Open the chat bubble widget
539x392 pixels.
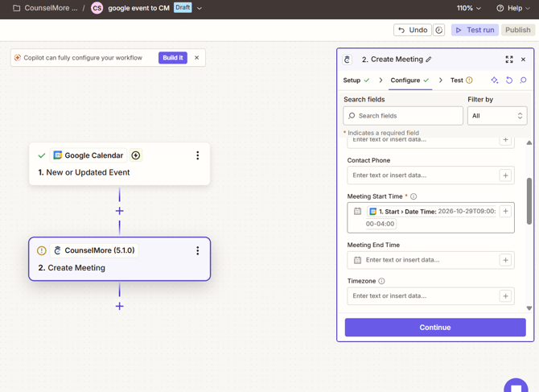516,386
